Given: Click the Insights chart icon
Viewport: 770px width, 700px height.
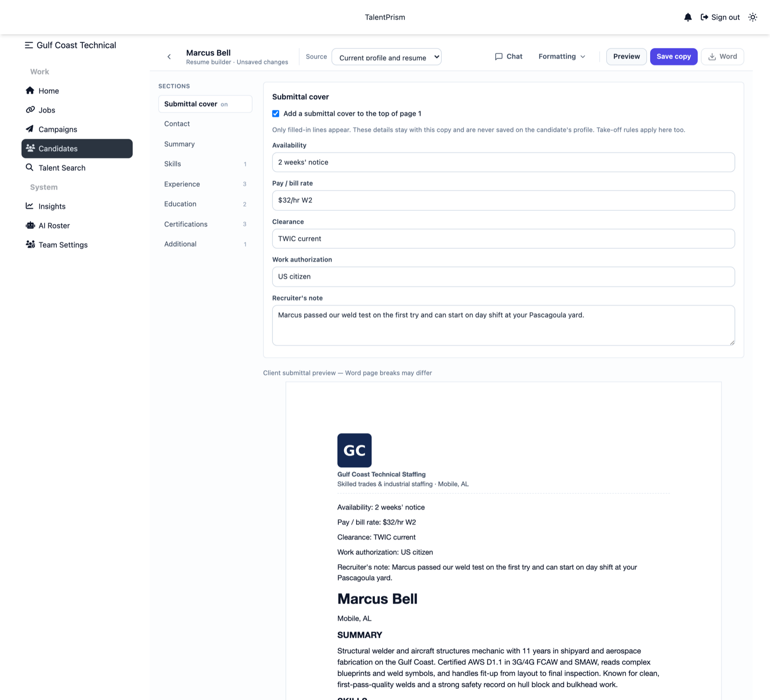Looking at the screenshot, I should (x=30, y=206).
